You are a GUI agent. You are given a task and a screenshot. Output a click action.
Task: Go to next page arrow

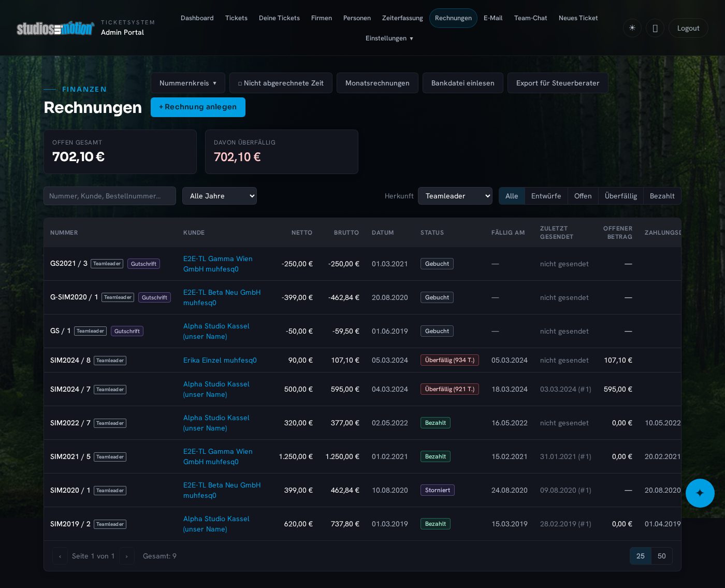[127, 556]
